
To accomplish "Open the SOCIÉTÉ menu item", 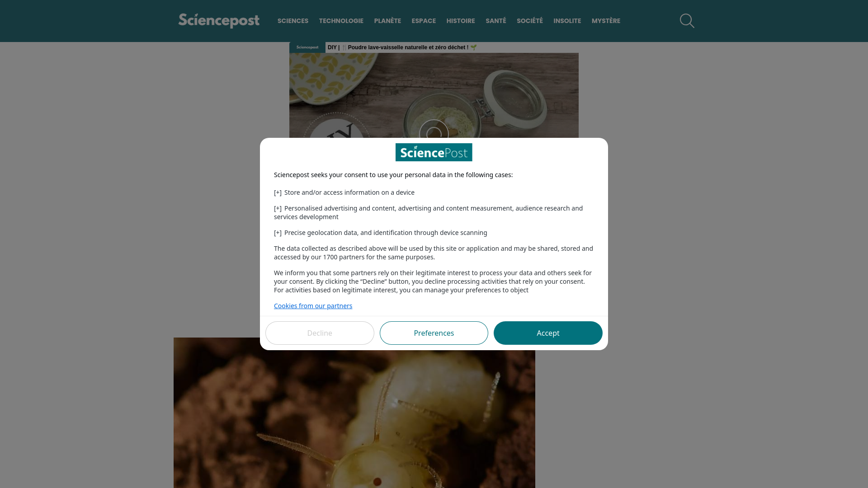I will [x=530, y=21].
